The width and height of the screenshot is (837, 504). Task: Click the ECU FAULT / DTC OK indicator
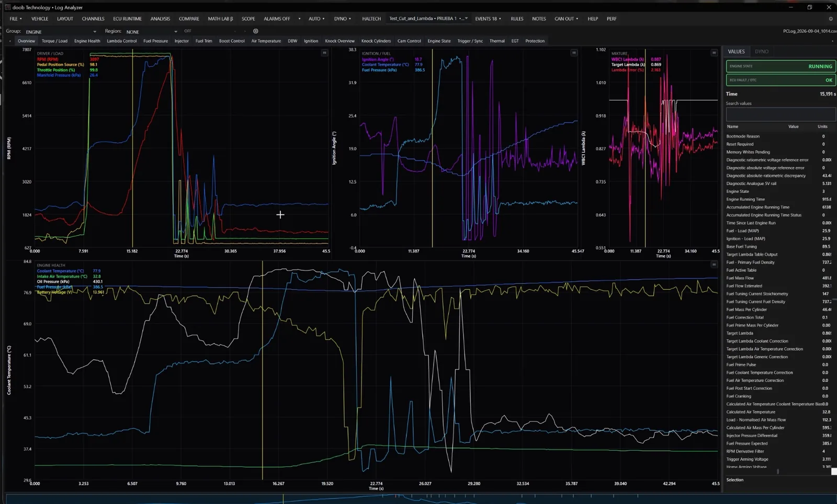[781, 80]
